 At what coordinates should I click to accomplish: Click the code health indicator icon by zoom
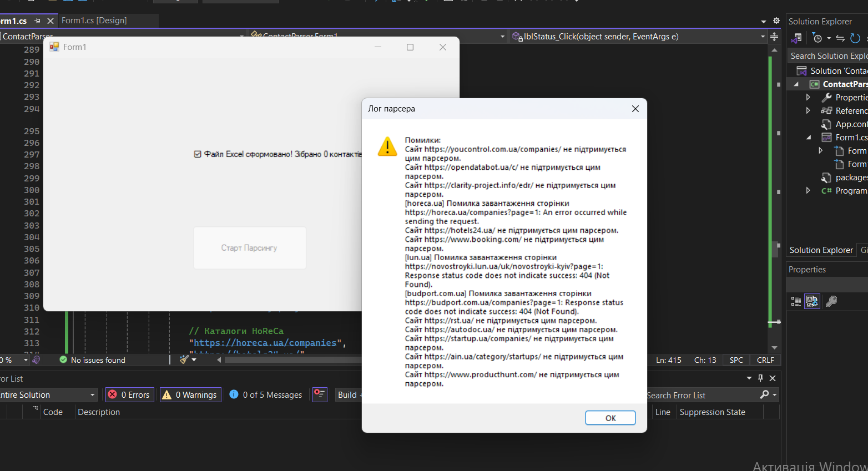37,360
